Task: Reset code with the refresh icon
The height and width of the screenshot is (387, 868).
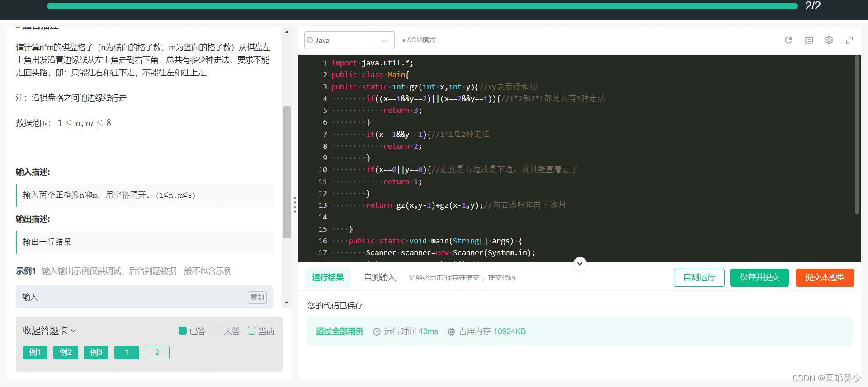Action: (788, 40)
